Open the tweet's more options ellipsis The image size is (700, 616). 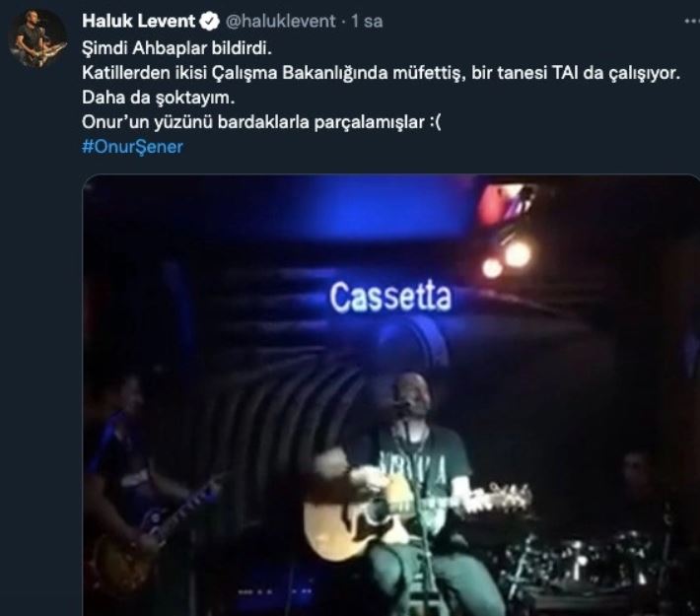692,21
